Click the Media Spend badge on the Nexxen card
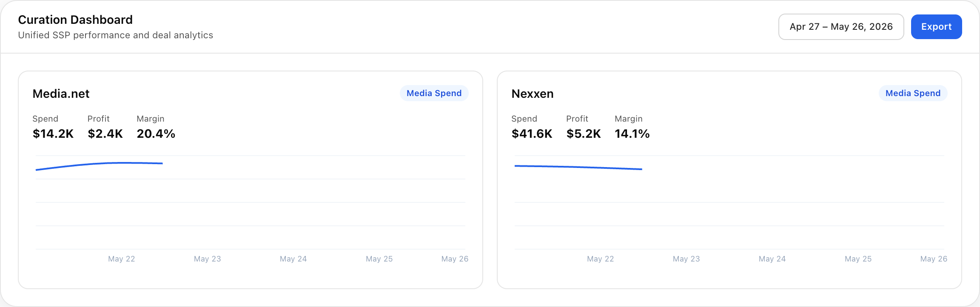The image size is (980, 307). [x=913, y=93]
